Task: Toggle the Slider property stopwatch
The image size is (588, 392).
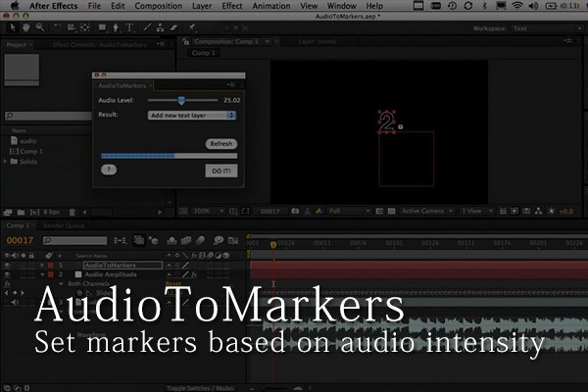Action: [79, 293]
